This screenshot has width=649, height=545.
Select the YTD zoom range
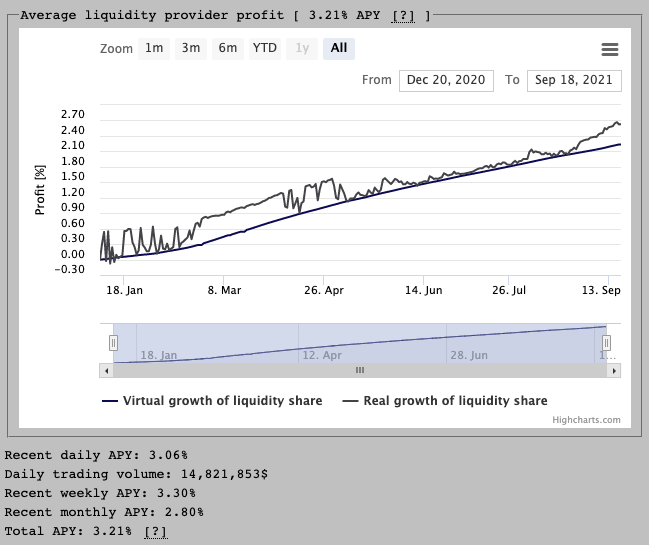tap(265, 48)
